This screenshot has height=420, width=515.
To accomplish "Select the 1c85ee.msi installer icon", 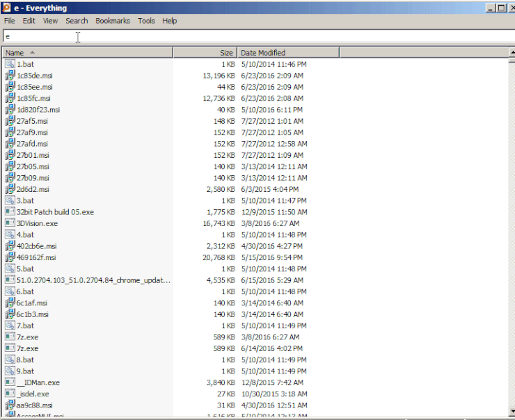I will pos(10,87).
